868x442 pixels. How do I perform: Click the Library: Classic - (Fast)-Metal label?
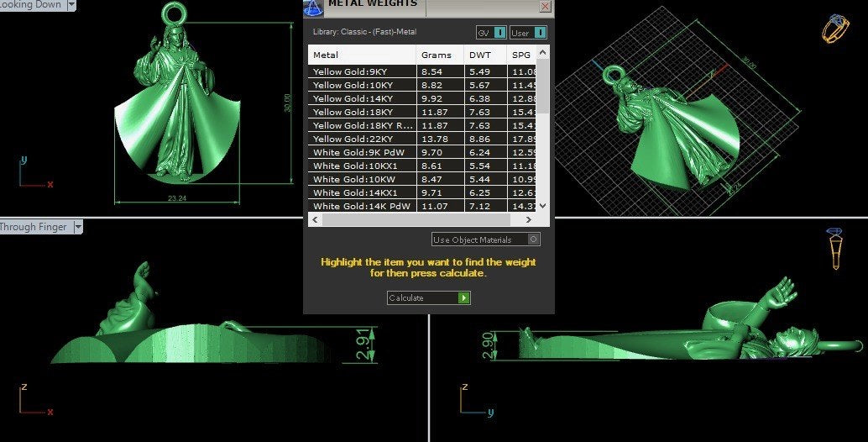[365, 32]
